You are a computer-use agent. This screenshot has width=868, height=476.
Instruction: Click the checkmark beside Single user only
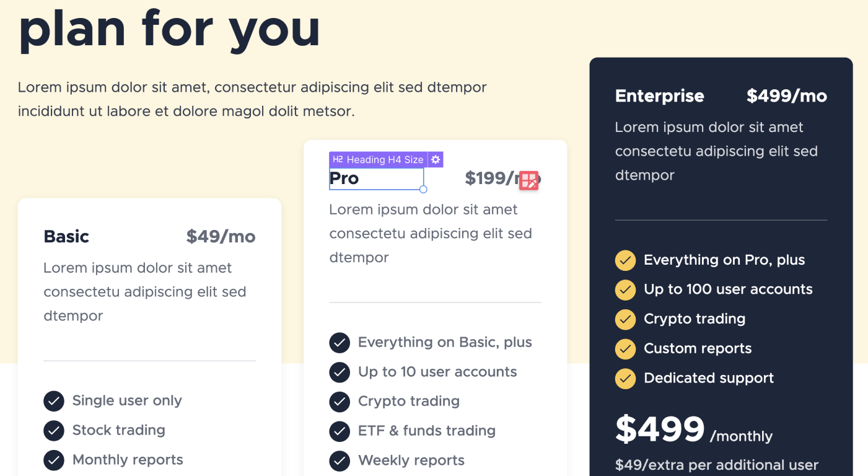point(54,401)
